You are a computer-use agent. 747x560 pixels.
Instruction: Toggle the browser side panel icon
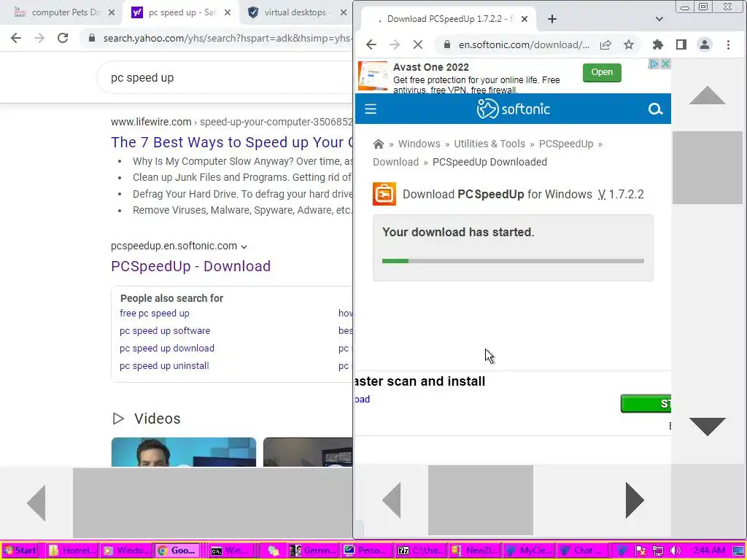click(x=681, y=44)
